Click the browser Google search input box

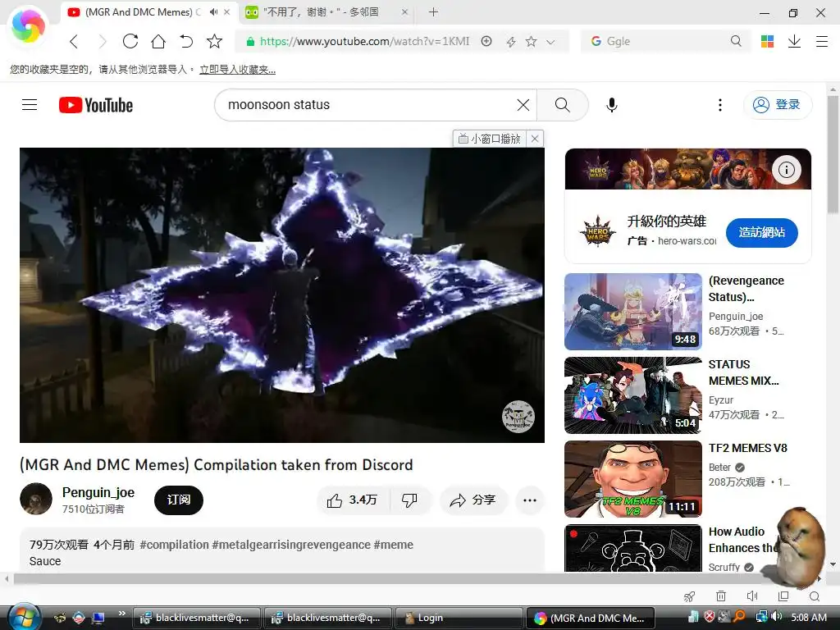(664, 41)
